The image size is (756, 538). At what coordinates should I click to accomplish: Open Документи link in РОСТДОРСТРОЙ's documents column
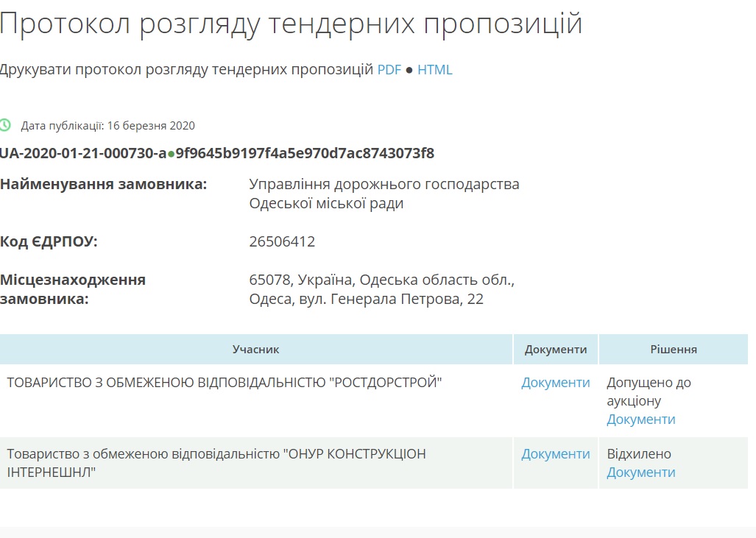point(555,383)
